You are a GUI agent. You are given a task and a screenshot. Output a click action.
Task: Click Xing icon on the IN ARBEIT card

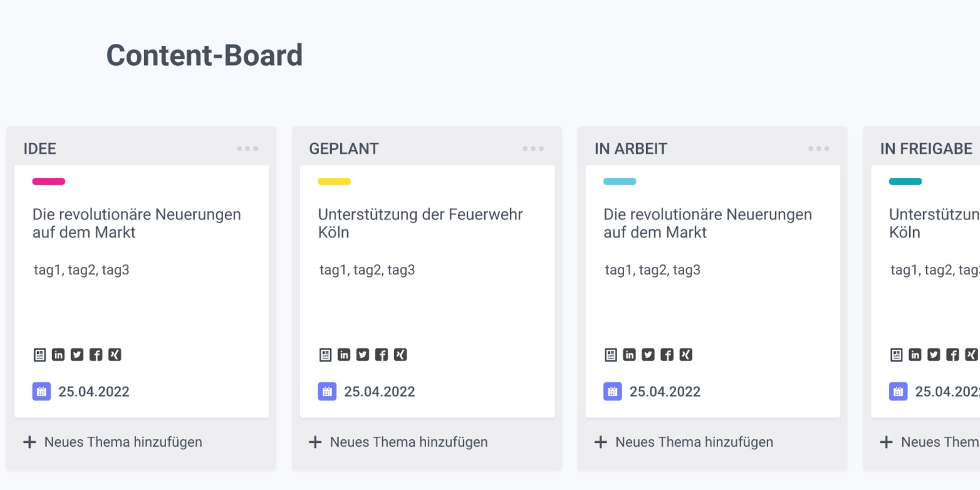pyautogui.click(x=686, y=355)
